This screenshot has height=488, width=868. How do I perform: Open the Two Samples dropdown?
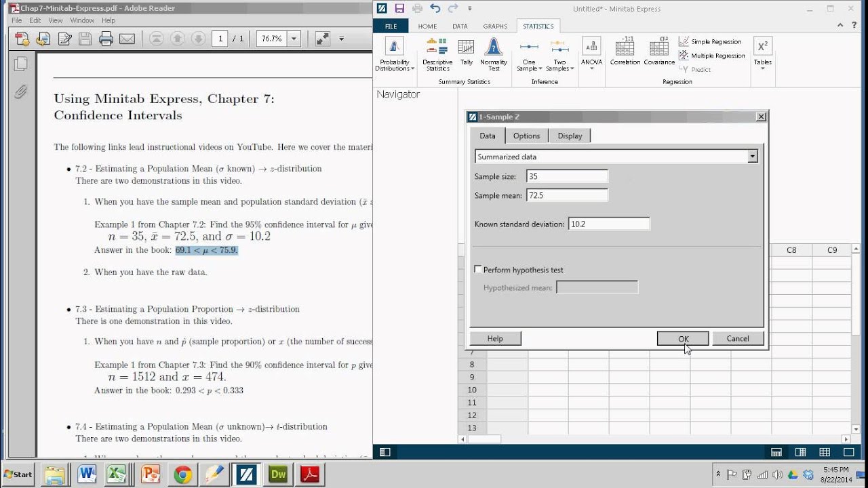click(x=559, y=54)
